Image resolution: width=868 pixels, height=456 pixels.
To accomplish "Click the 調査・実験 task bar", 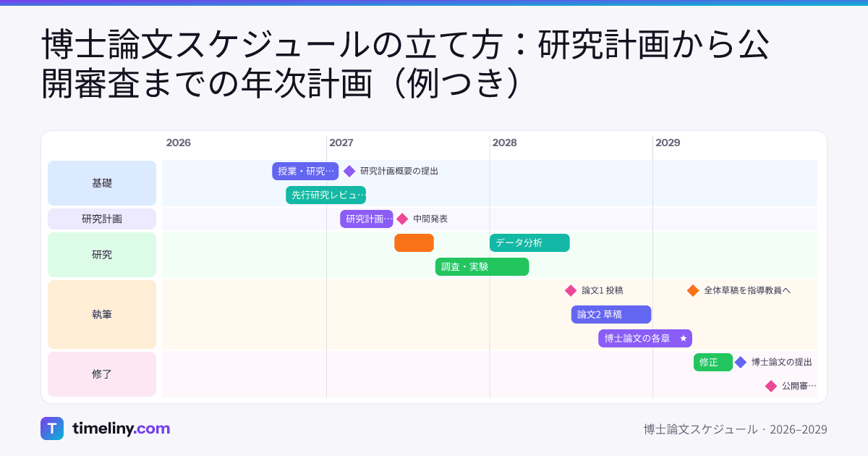I will click(x=482, y=266).
